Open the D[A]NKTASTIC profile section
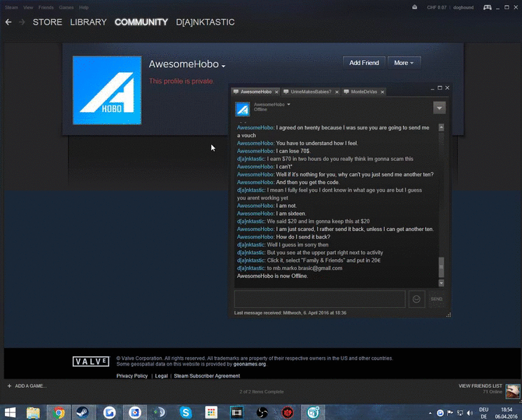522x420 pixels. click(205, 22)
